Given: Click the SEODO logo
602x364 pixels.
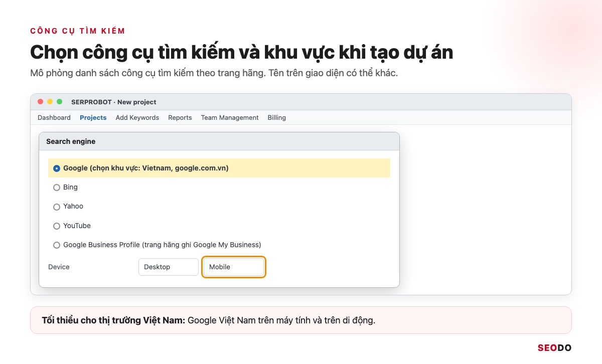Looking at the screenshot, I should [x=554, y=347].
